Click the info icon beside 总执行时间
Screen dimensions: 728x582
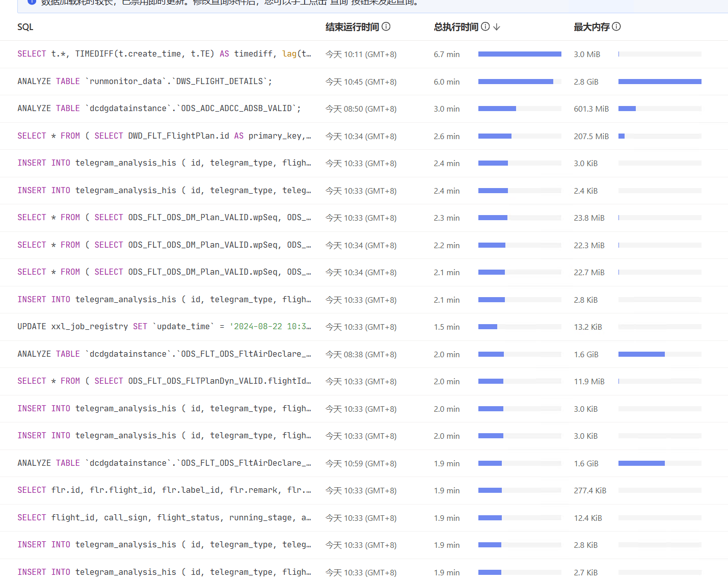pos(485,27)
